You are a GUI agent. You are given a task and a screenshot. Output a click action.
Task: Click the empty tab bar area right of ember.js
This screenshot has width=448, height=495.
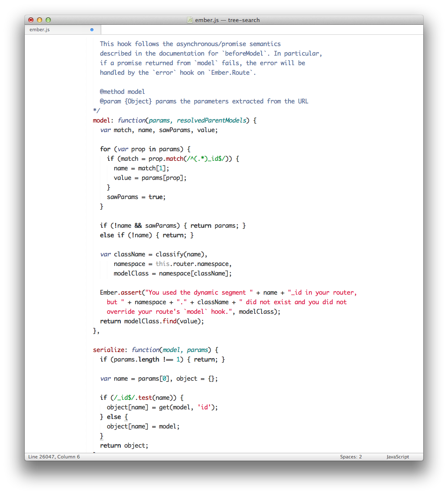click(261, 30)
